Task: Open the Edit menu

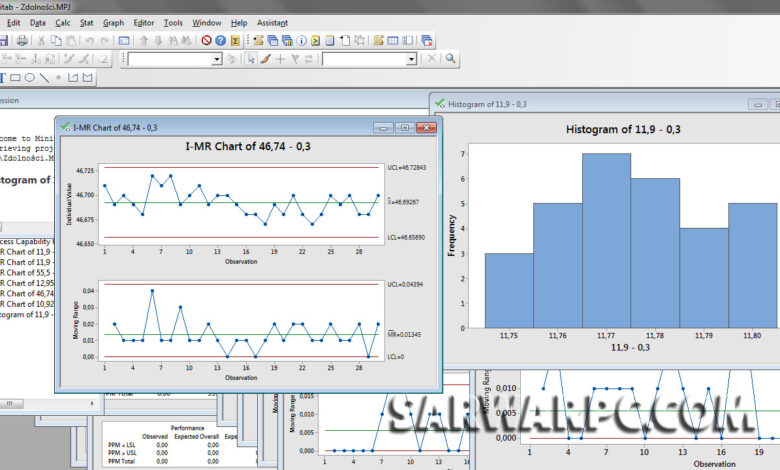Action: (13, 23)
